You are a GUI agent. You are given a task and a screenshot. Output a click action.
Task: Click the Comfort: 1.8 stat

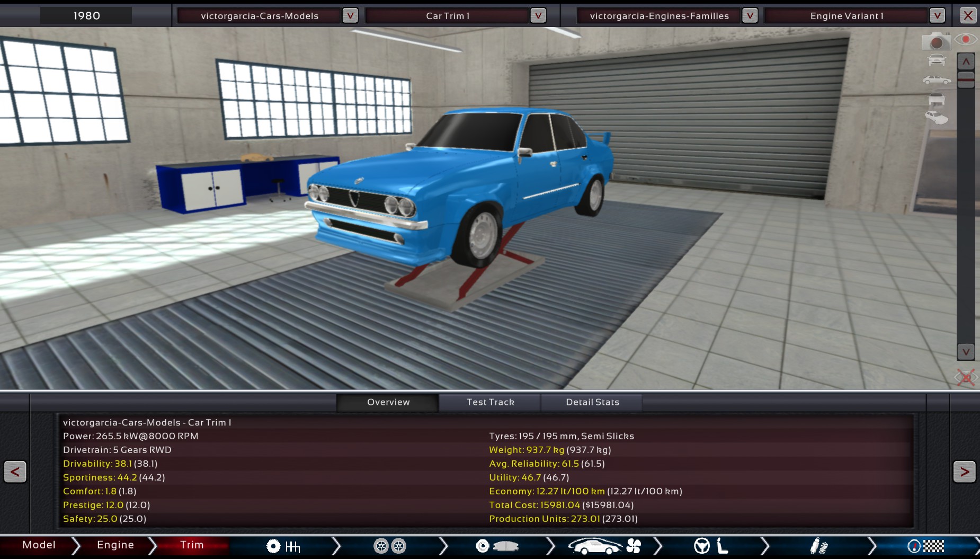pyautogui.click(x=100, y=491)
